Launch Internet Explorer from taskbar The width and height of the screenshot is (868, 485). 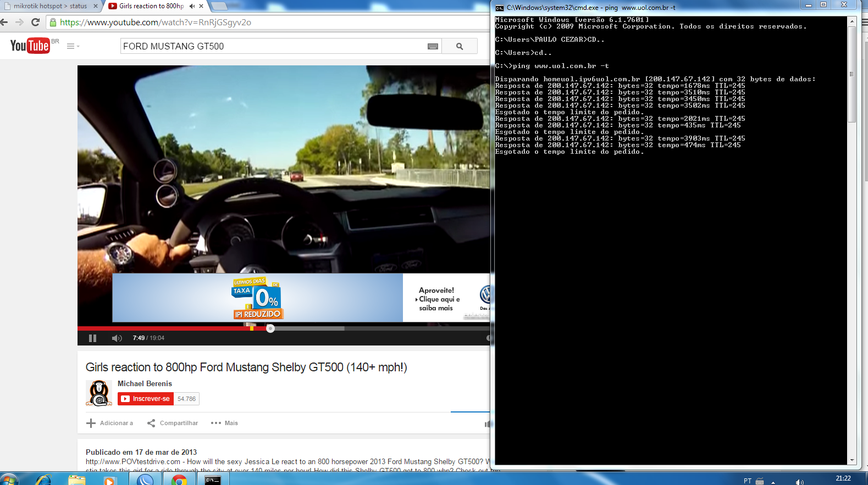(x=43, y=480)
